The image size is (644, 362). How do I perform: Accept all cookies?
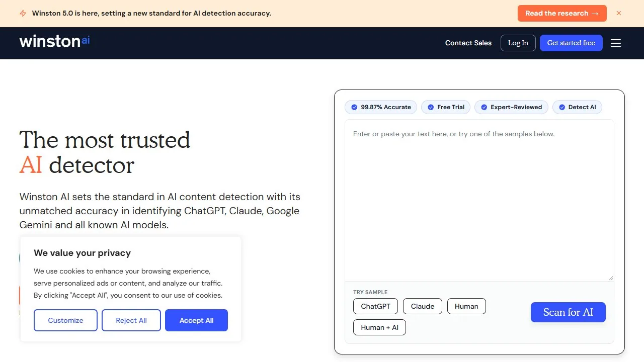pos(196,320)
